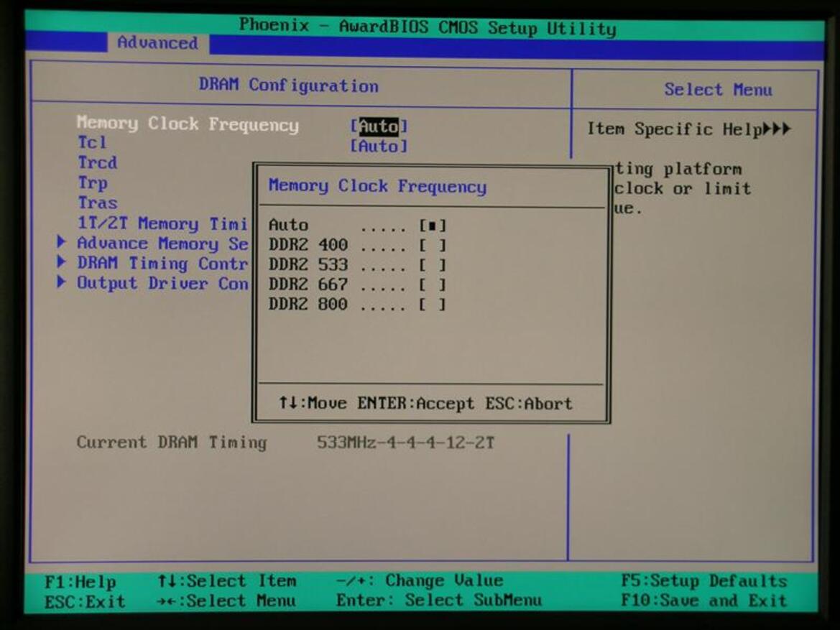Click the Select Menu heading
The width and height of the screenshot is (840, 630).
pos(719,90)
